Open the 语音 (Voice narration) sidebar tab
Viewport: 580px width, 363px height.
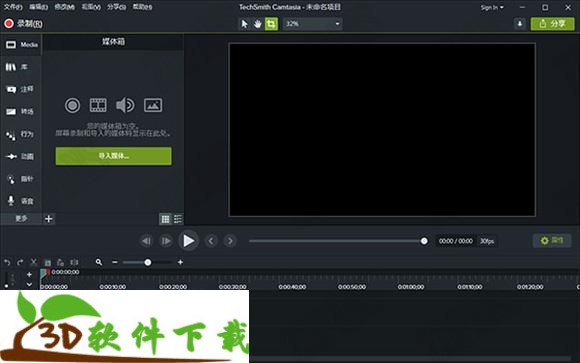(21, 201)
